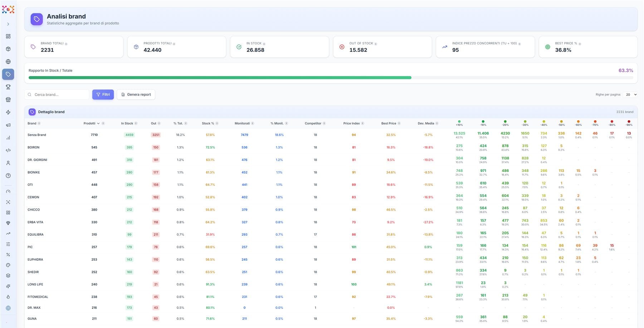Sort by In Stock column header
Screen dimensions: 644x328
click(127, 124)
